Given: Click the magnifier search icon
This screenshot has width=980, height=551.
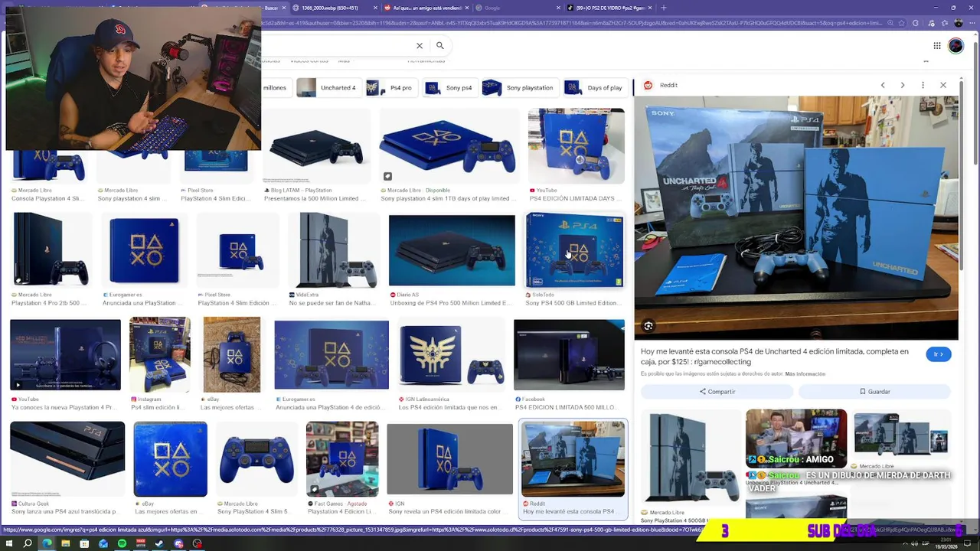Looking at the screenshot, I should click(x=440, y=46).
